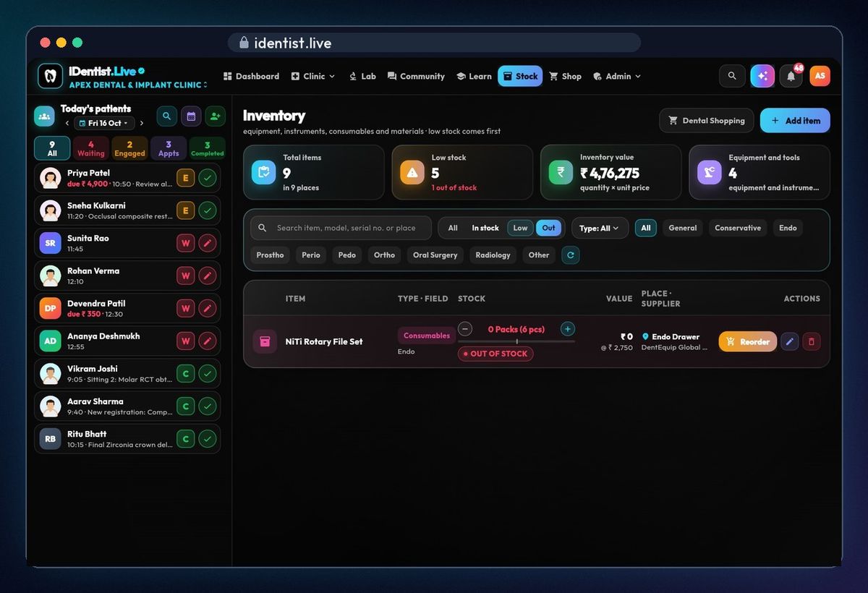Filter by General field

click(683, 228)
